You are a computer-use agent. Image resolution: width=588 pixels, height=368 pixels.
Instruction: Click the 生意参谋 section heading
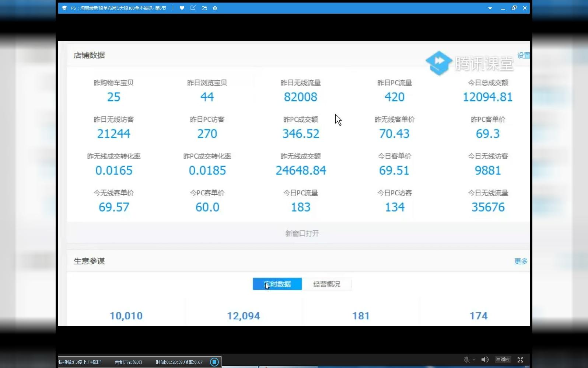coord(89,261)
